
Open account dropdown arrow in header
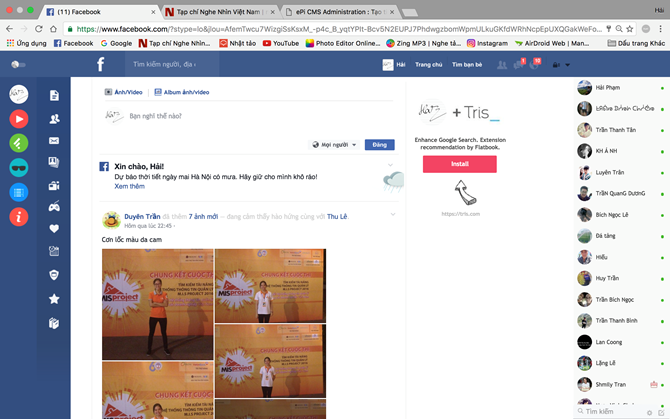pos(567,65)
